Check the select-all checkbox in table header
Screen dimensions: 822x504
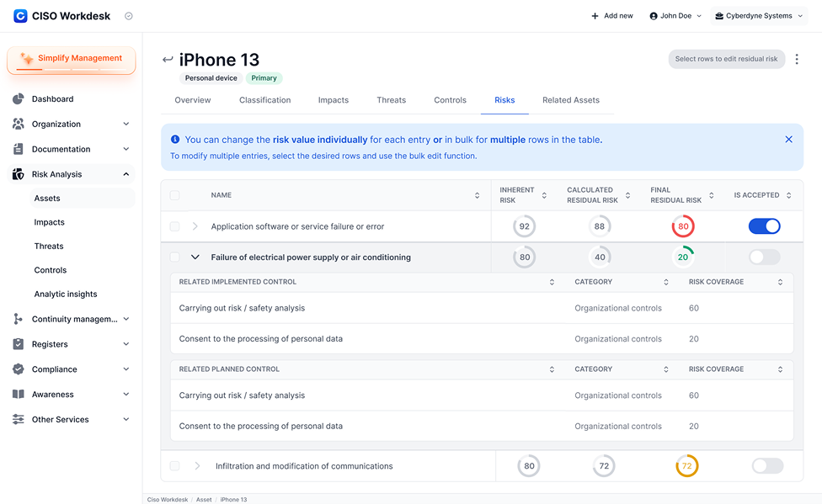click(174, 195)
